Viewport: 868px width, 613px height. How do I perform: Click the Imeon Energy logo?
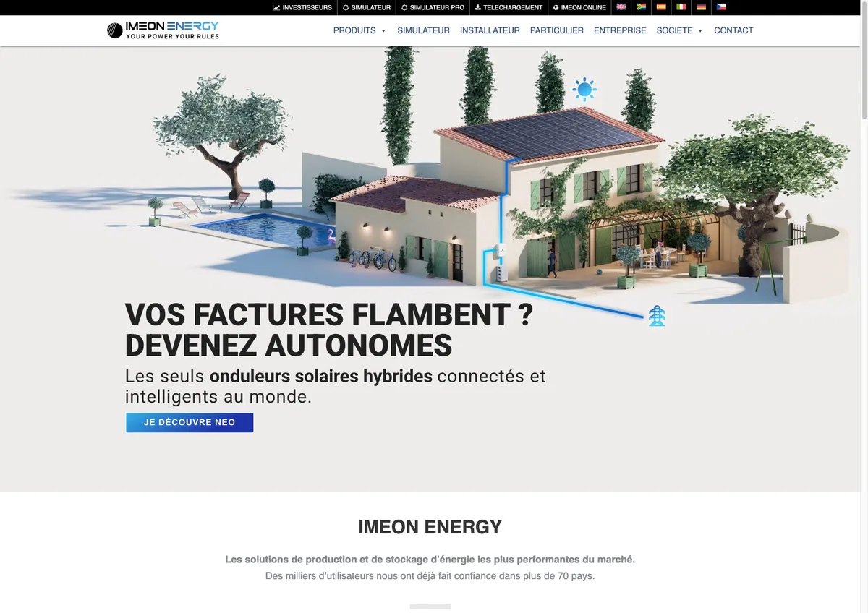[x=163, y=30]
